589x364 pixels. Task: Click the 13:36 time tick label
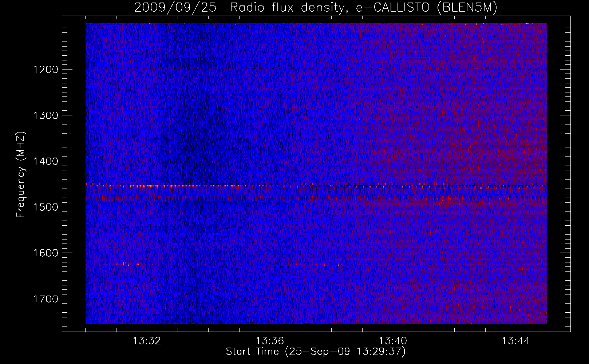270,341
